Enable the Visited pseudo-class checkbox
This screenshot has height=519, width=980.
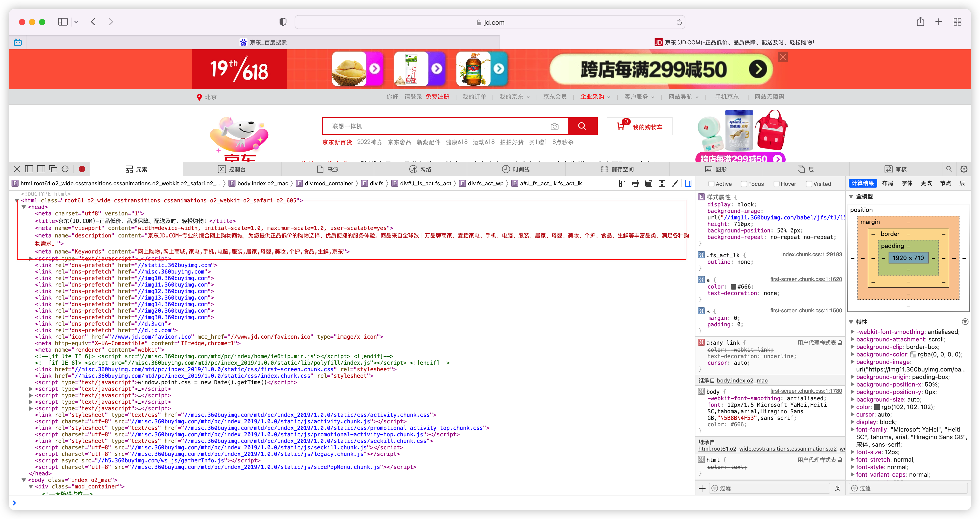point(809,184)
